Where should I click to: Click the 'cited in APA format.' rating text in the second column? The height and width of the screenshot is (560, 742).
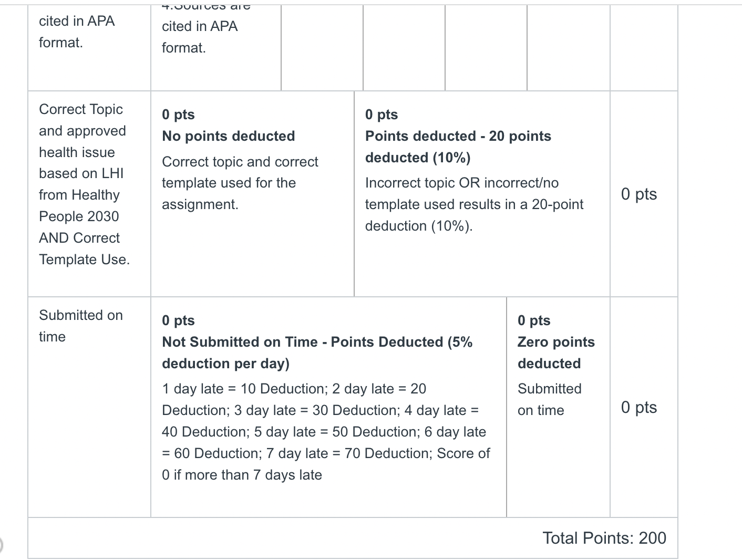(200, 37)
